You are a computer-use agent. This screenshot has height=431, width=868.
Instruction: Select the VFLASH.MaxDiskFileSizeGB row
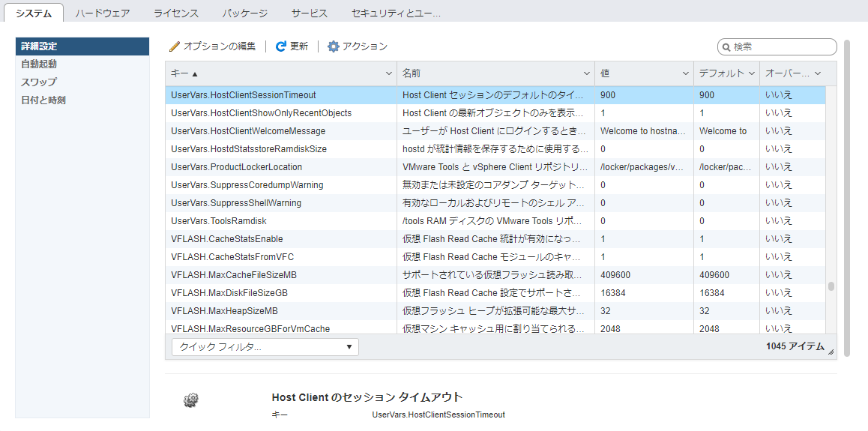495,292
